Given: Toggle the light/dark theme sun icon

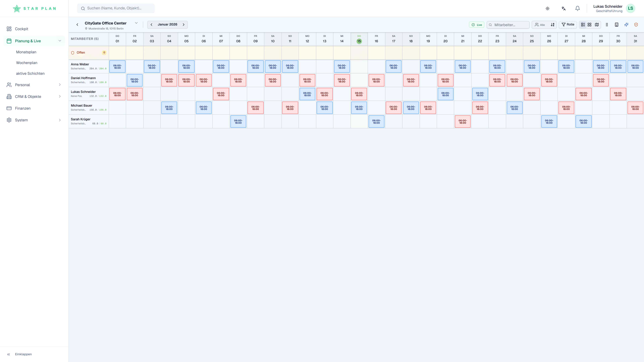Looking at the screenshot, I should (548, 8).
